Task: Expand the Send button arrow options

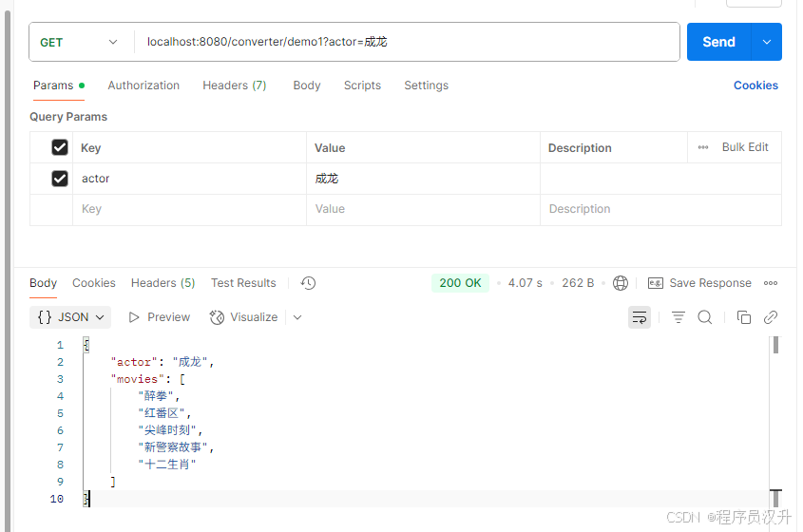Action: tap(767, 42)
